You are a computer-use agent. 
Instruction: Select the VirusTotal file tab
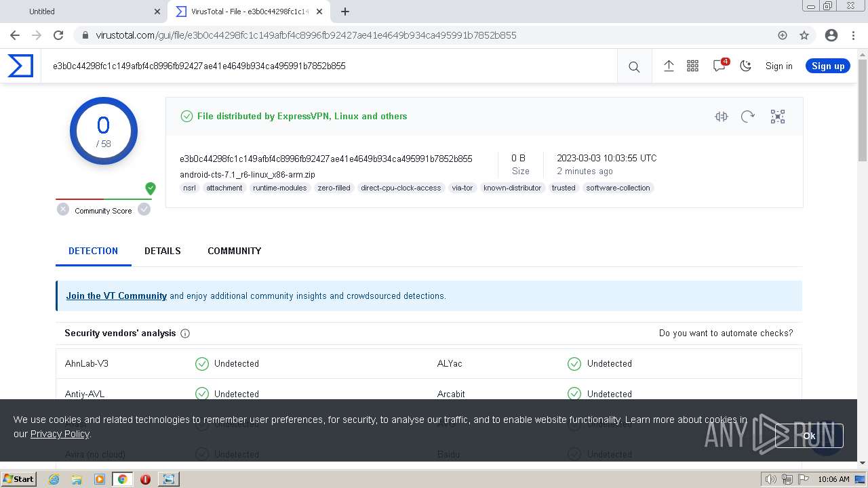[250, 12]
